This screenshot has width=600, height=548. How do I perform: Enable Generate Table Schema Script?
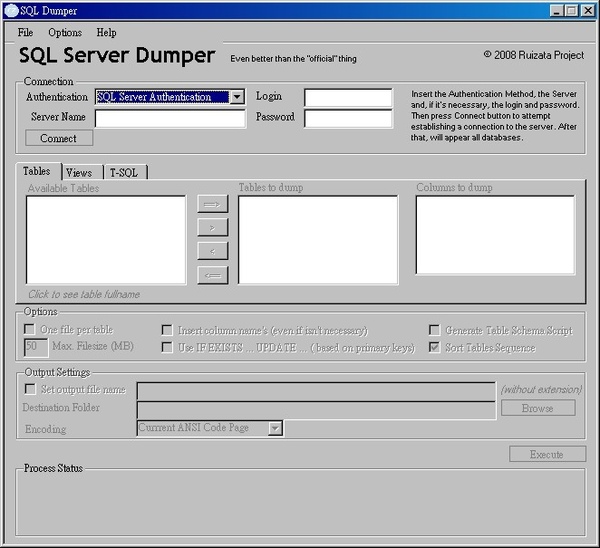click(x=434, y=330)
